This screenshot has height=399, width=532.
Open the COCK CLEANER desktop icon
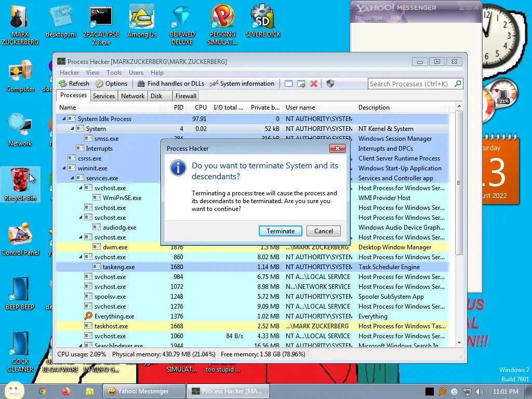pyautogui.click(x=20, y=352)
